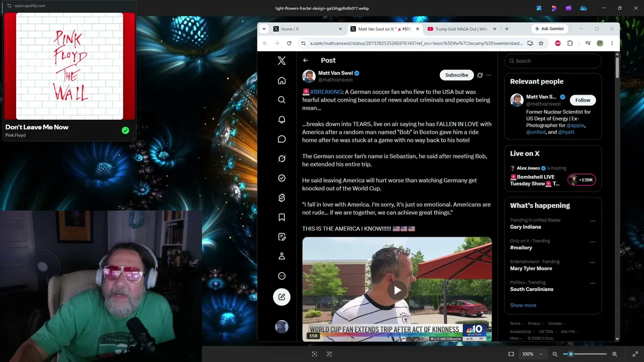Image resolution: width=644 pixels, height=362 pixels.
Task: Open the tab search dropdown arrow
Action: pos(264,29)
